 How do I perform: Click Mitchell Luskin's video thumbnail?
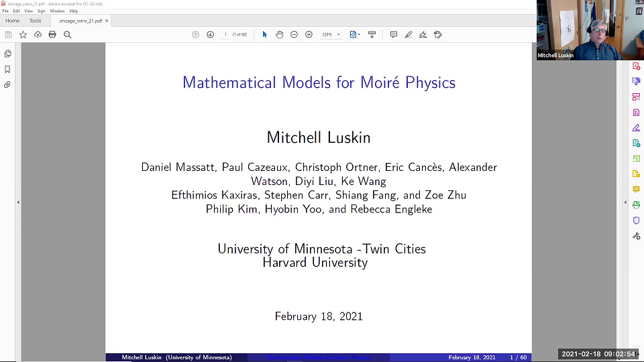(590, 30)
